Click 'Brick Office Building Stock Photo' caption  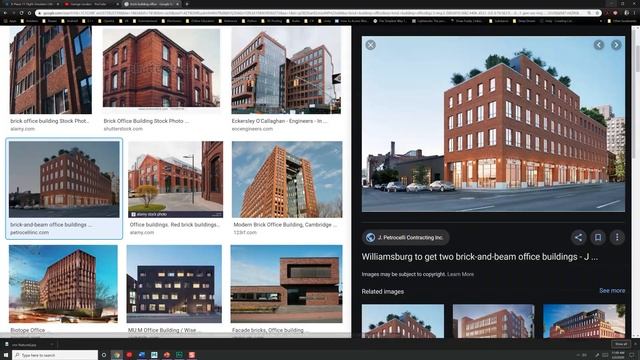pyautogui.click(x=146, y=121)
